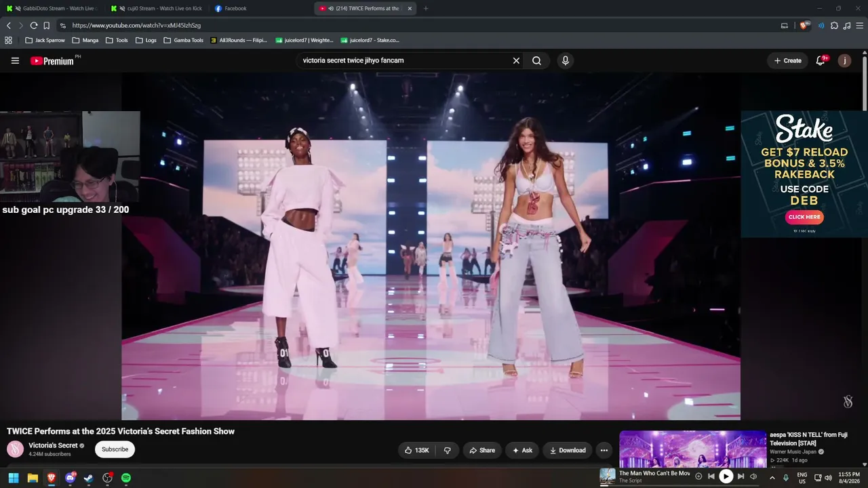Add current song with plus icon
This screenshot has height=488, width=868.
tap(698, 476)
